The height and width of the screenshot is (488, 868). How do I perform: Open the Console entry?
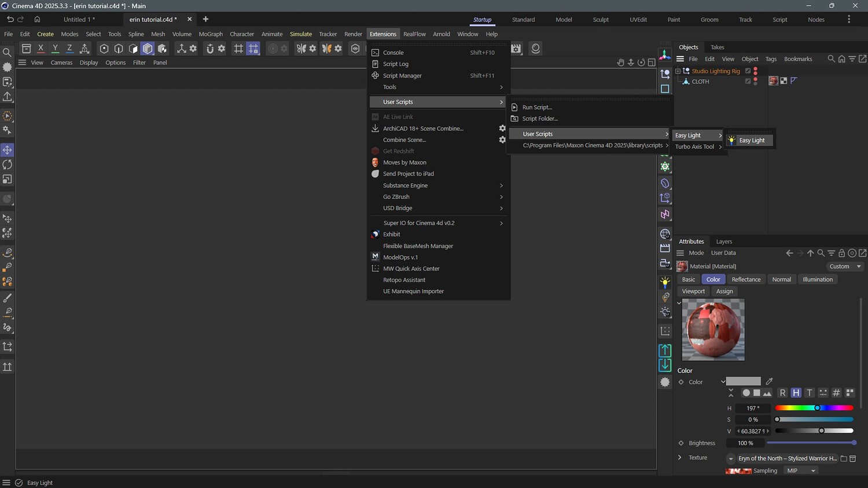pyautogui.click(x=439, y=53)
